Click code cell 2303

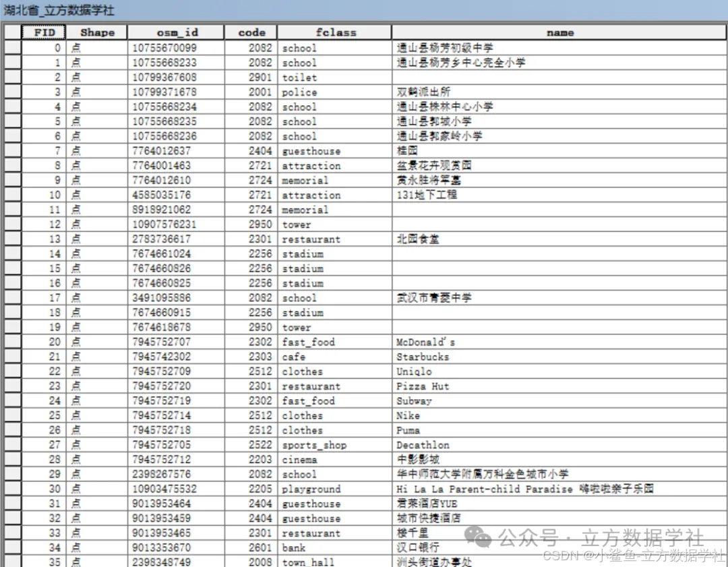click(x=251, y=357)
